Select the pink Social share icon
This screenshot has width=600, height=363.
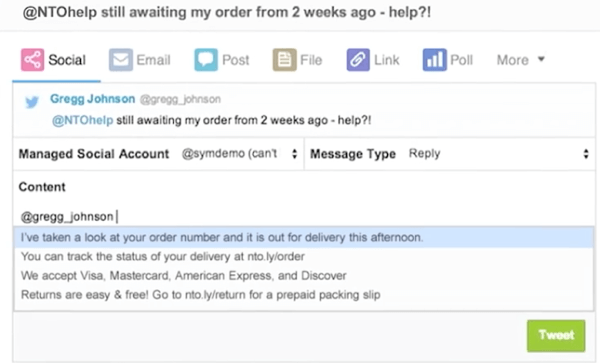32,60
